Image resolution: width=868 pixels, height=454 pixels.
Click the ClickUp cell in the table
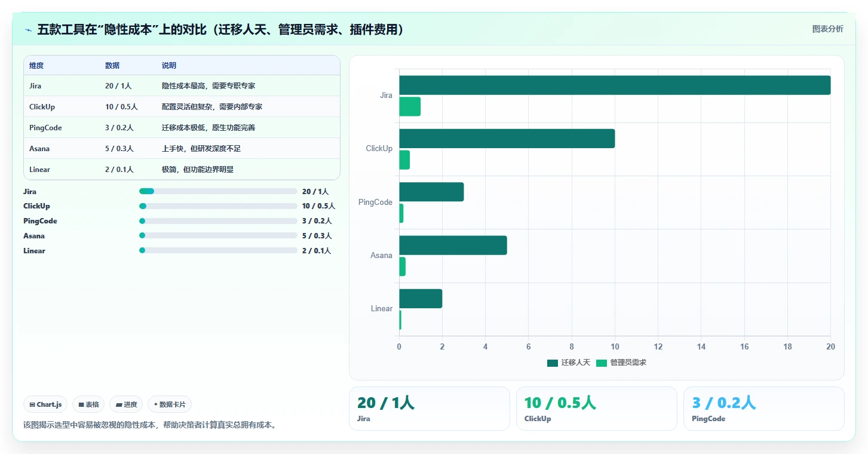click(42, 107)
